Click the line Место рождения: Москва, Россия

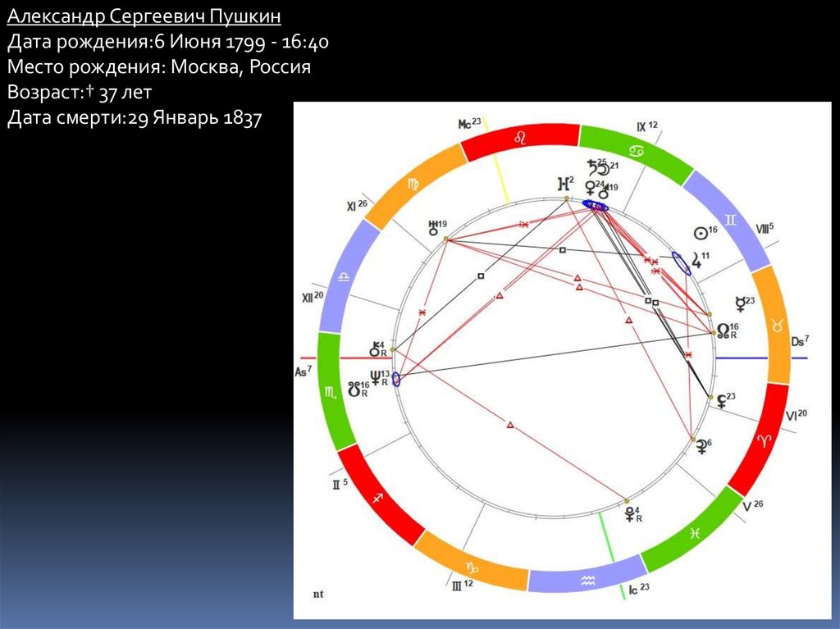click(159, 66)
